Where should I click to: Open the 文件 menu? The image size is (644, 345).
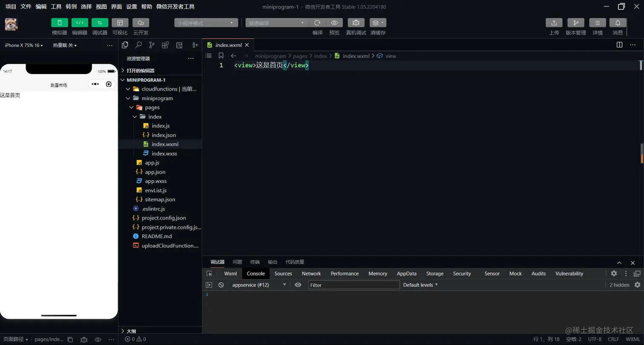(x=26, y=6)
